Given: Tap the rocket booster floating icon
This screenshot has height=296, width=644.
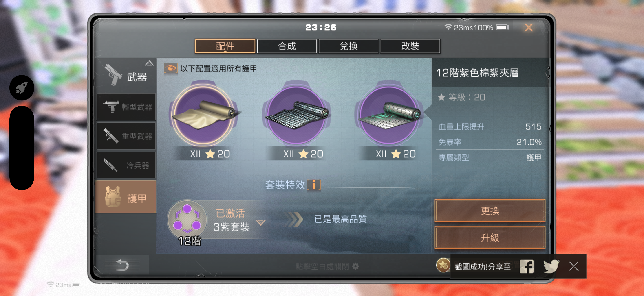Looking at the screenshot, I should coord(22,88).
